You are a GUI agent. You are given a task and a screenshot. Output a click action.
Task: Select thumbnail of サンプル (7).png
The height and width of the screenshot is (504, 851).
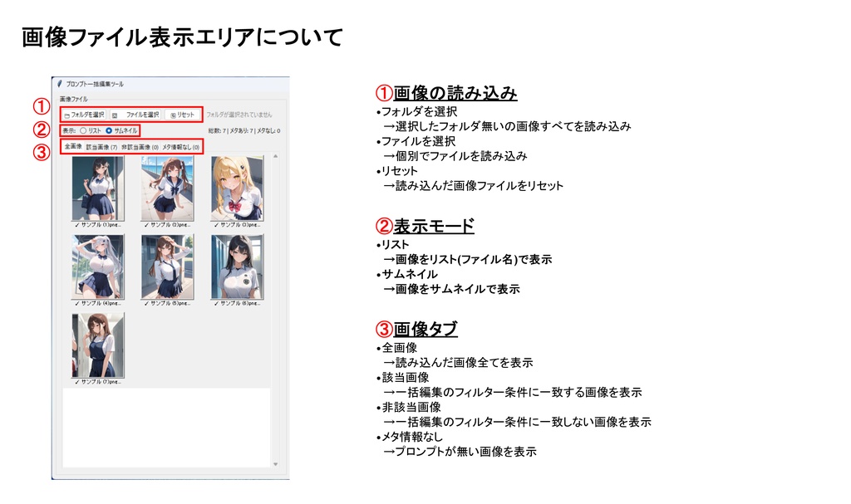(98, 345)
